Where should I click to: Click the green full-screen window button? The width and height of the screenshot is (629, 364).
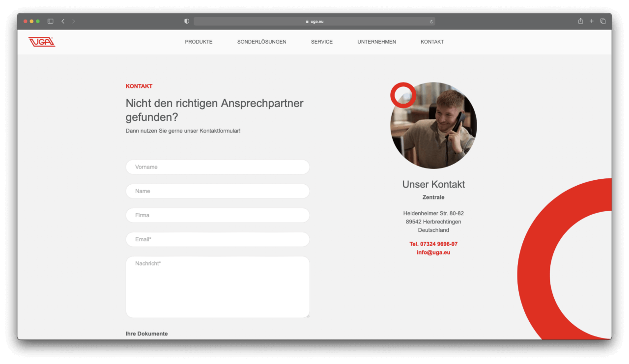pos(38,21)
